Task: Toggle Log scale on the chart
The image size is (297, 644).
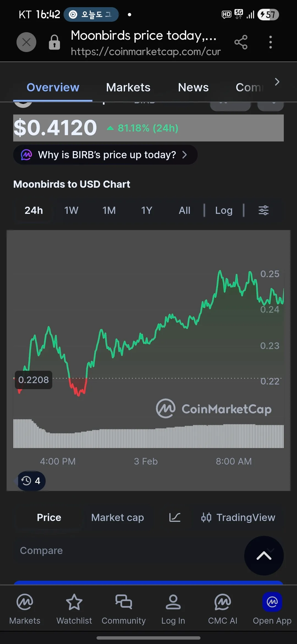Action: click(224, 211)
